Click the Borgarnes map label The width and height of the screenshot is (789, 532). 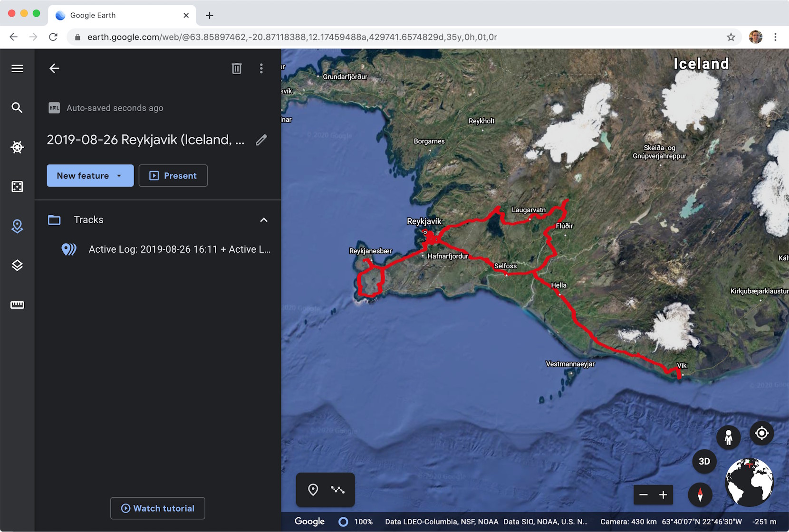429,141
